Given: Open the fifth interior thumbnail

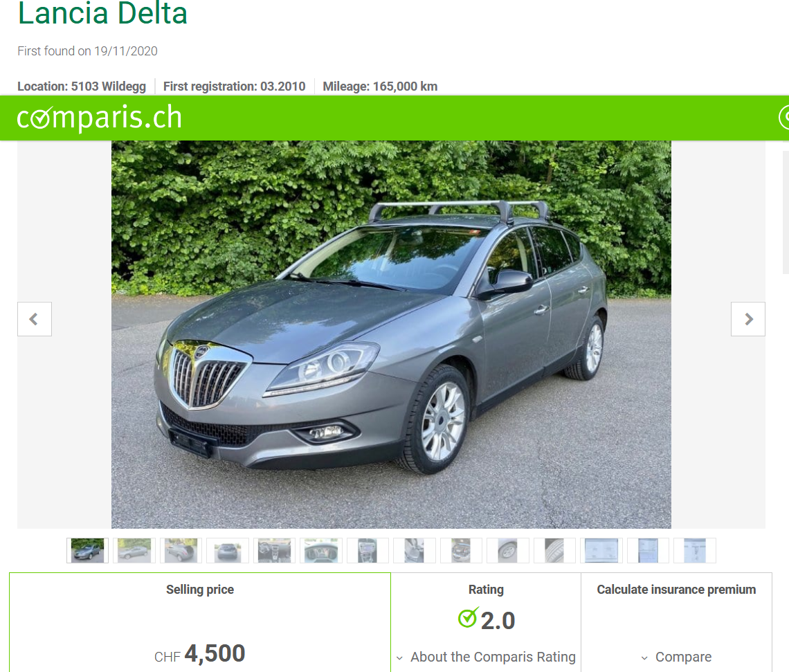Looking at the screenshot, I should point(274,550).
